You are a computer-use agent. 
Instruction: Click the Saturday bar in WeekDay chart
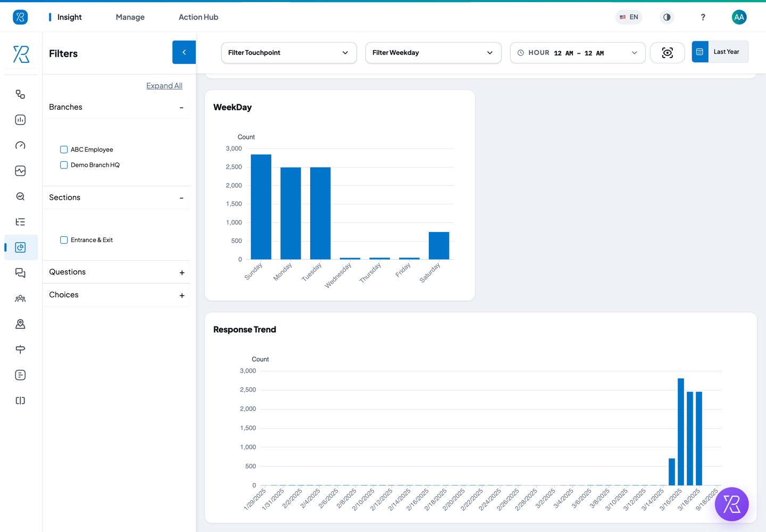[x=439, y=246]
